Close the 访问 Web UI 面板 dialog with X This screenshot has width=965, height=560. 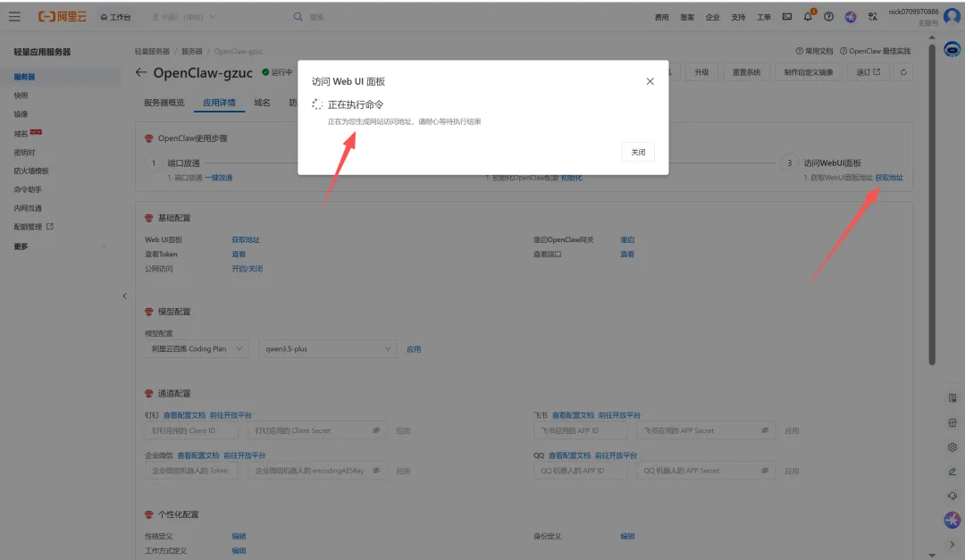pyautogui.click(x=650, y=81)
